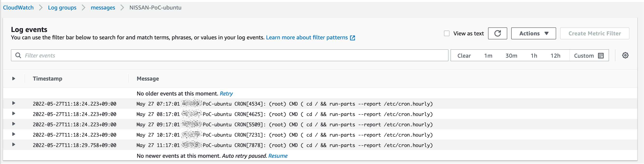644x164 pixels.
Task: Select the 12h time range
Action: point(555,56)
